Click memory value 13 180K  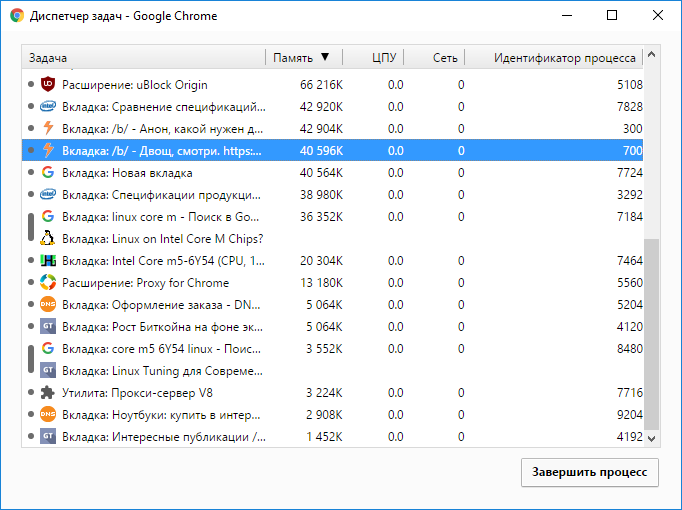(x=321, y=283)
